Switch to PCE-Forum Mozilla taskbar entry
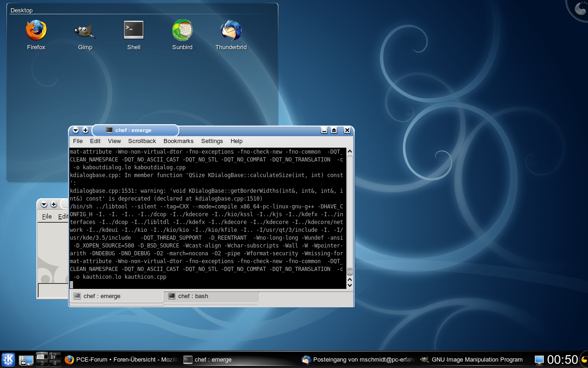The width and height of the screenshot is (588, 368). click(x=120, y=360)
